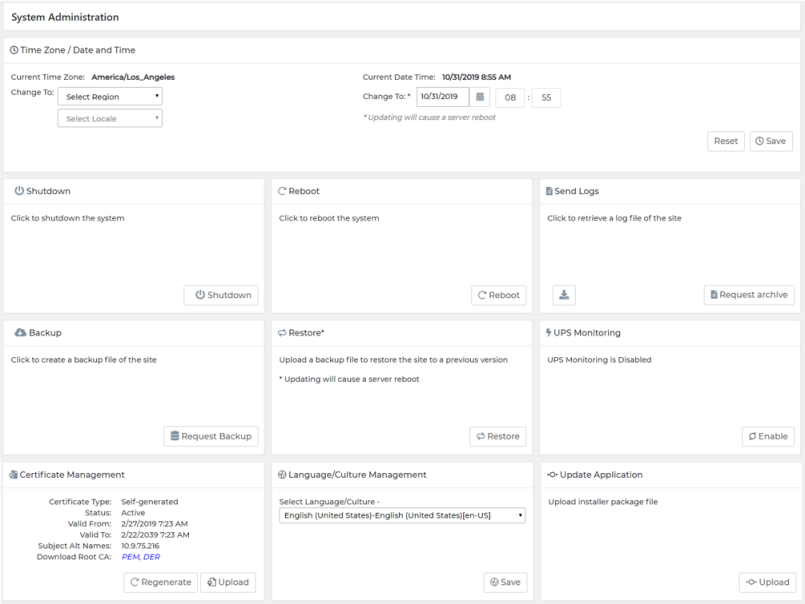Click the date input field showing 10/31/2019
This screenshot has width=805, height=604.
pos(441,97)
